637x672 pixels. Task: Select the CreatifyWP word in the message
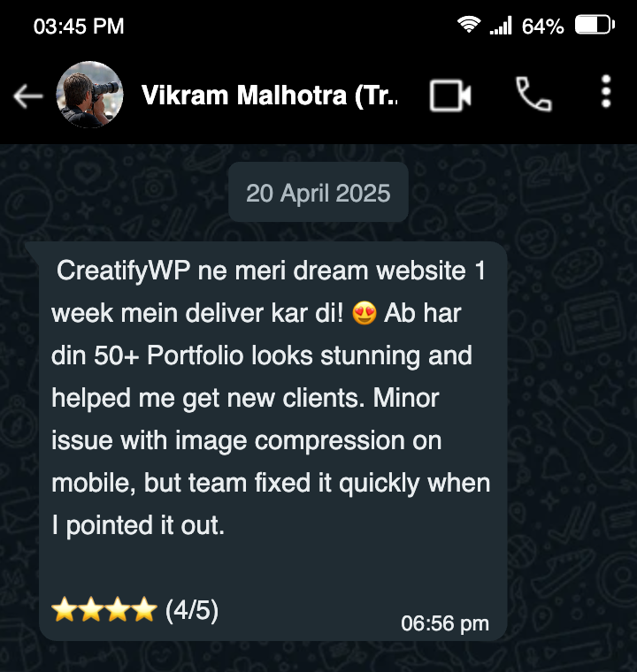click(124, 271)
